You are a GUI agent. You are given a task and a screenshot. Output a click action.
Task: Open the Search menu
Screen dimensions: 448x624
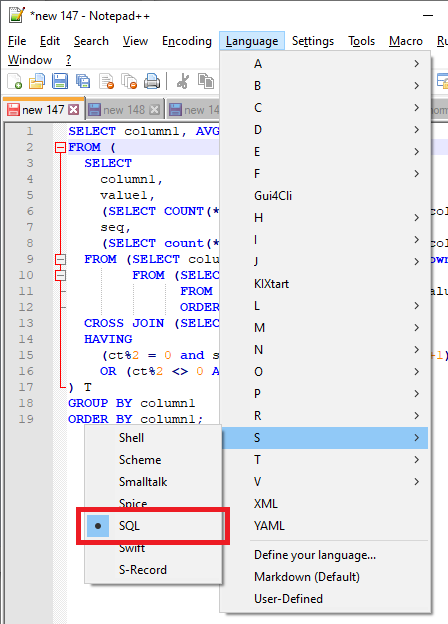(91, 41)
